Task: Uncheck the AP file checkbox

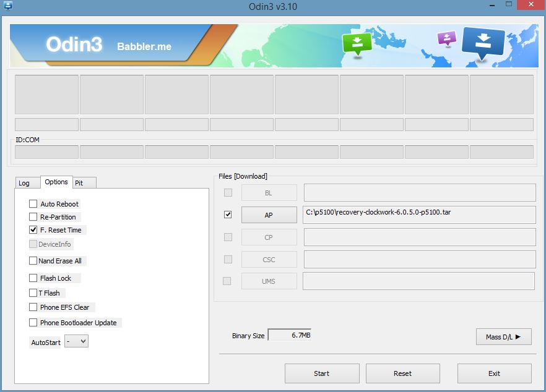Action: (228, 215)
